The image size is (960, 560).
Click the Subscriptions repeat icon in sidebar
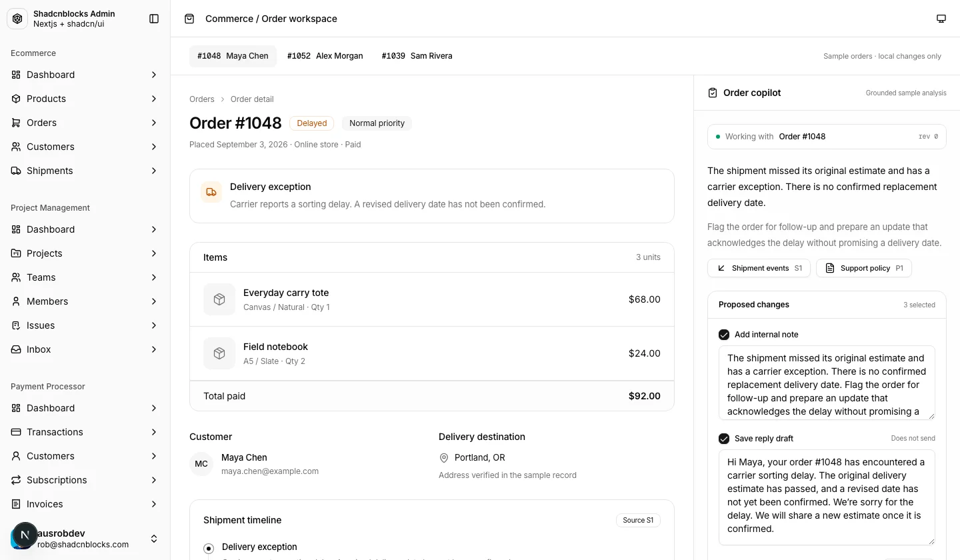tap(16, 480)
